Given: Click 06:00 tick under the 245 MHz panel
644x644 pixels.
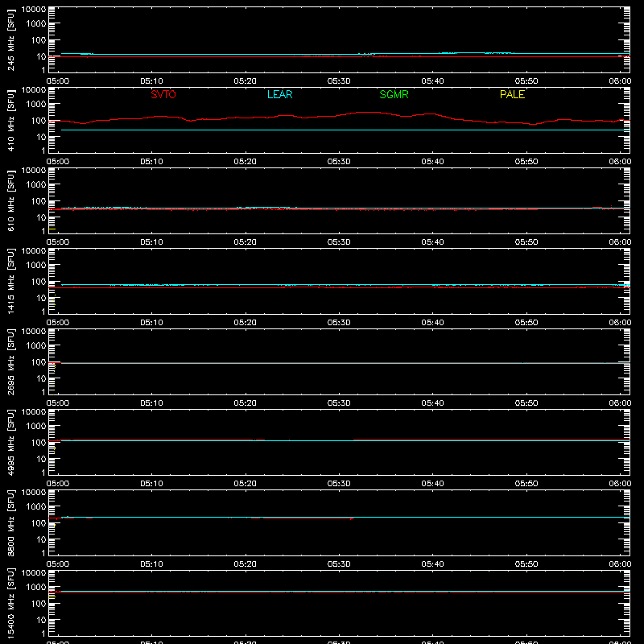Looking at the screenshot, I should [x=620, y=81].
